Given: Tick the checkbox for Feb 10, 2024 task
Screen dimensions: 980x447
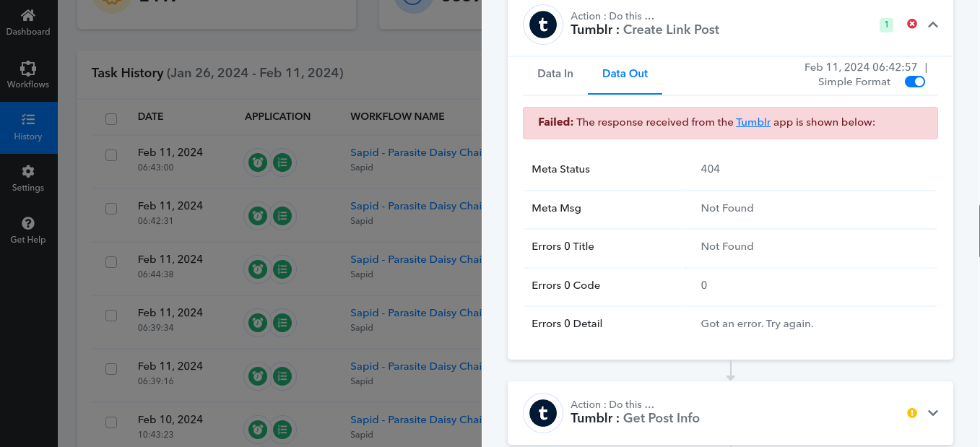Looking at the screenshot, I should click(111, 422).
